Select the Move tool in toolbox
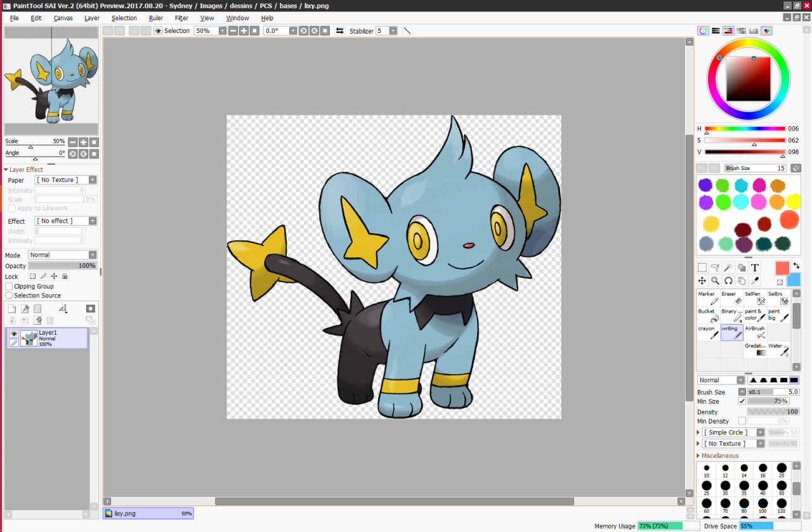 [702, 280]
